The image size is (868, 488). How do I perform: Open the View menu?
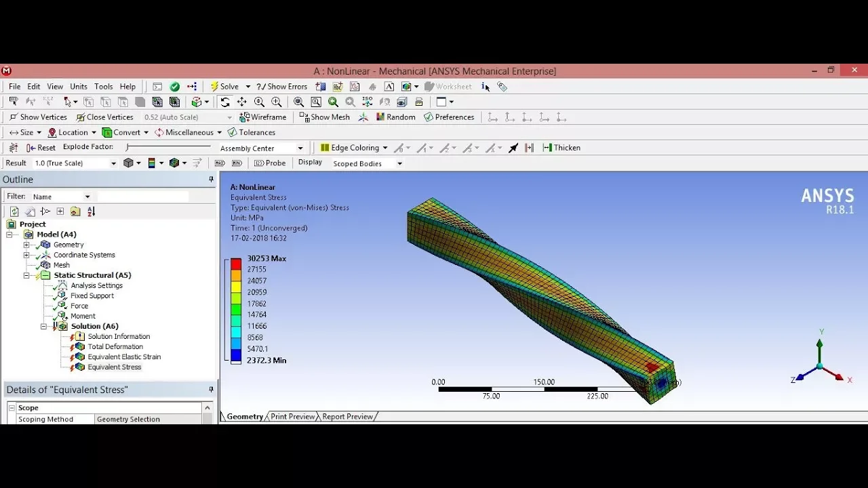[x=55, y=87]
